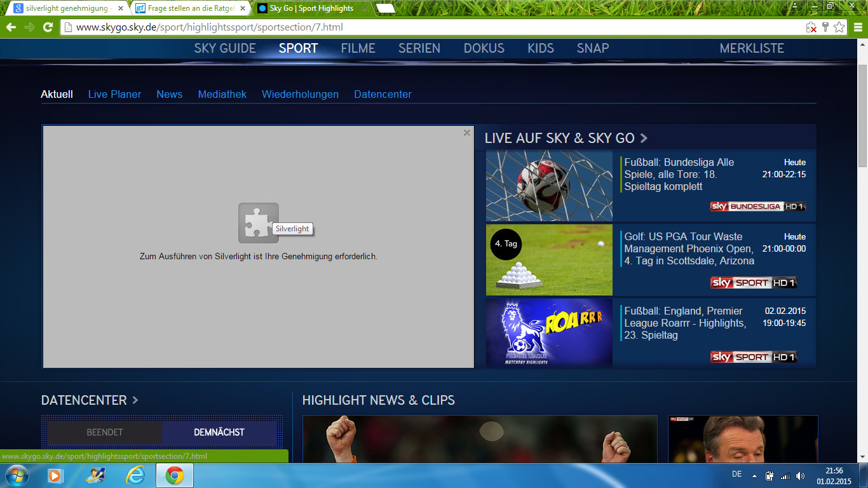Open the SPORT navigation item

[x=298, y=48]
